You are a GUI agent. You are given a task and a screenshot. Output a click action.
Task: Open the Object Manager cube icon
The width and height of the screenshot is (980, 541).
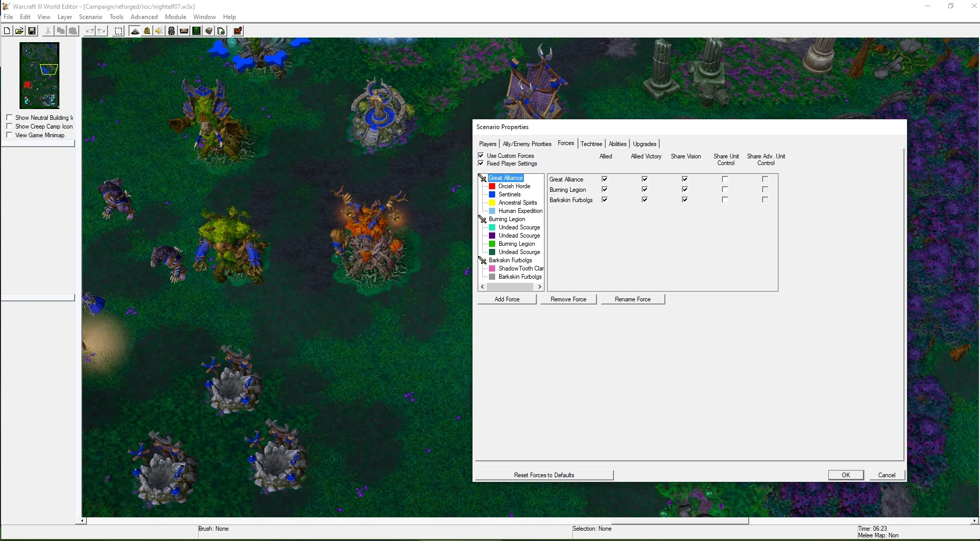(x=209, y=31)
